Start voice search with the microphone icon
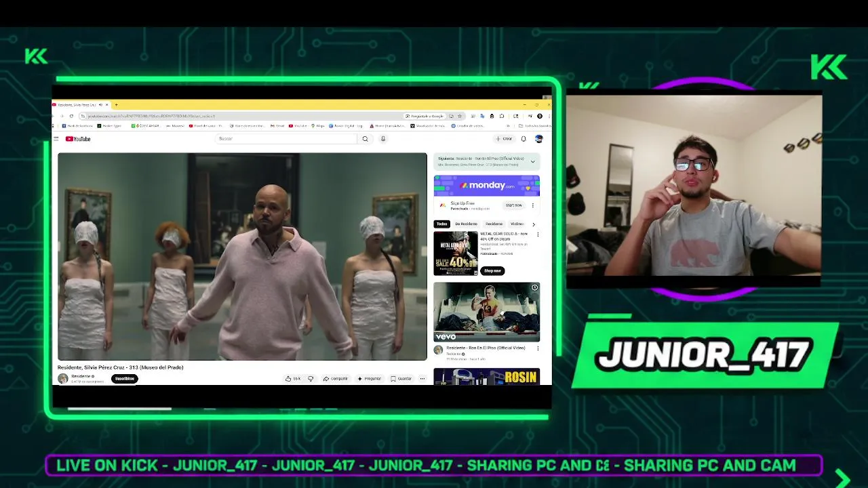This screenshot has height=488, width=868. click(383, 139)
